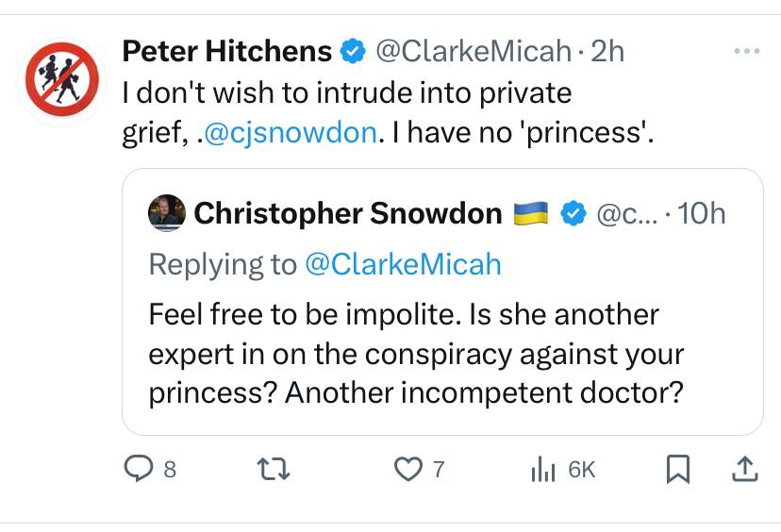This screenshot has width=781, height=532.
Task: Open the @ClarkeMicah handle beside name
Action: 474,51
